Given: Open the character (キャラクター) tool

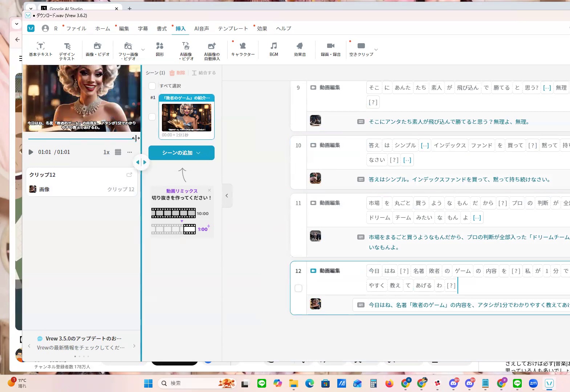Looking at the screenshot, I should tap(243, 49).
